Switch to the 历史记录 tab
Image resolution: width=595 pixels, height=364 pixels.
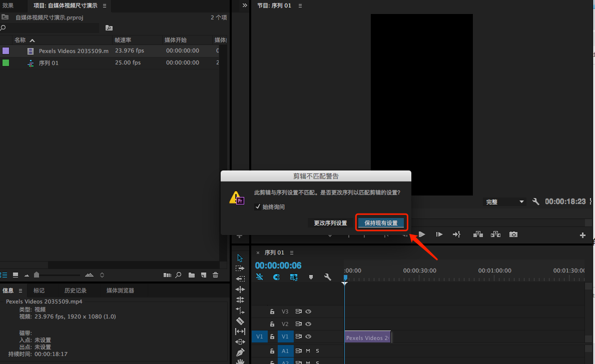[75, 290]
